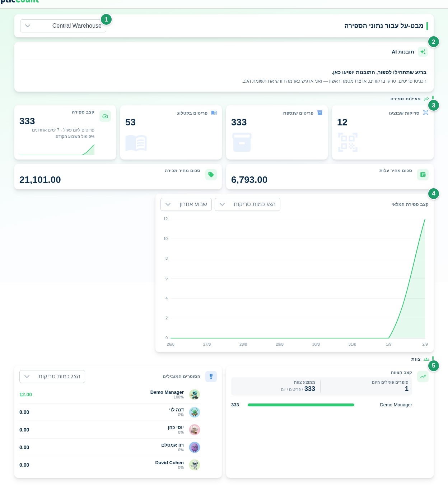
Task: Click the rising arrow icon beside קצב הצוות
Action: point(423,377)
